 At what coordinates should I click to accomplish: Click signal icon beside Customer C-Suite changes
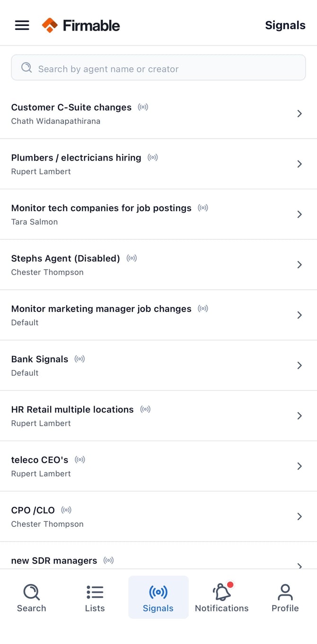143,107
